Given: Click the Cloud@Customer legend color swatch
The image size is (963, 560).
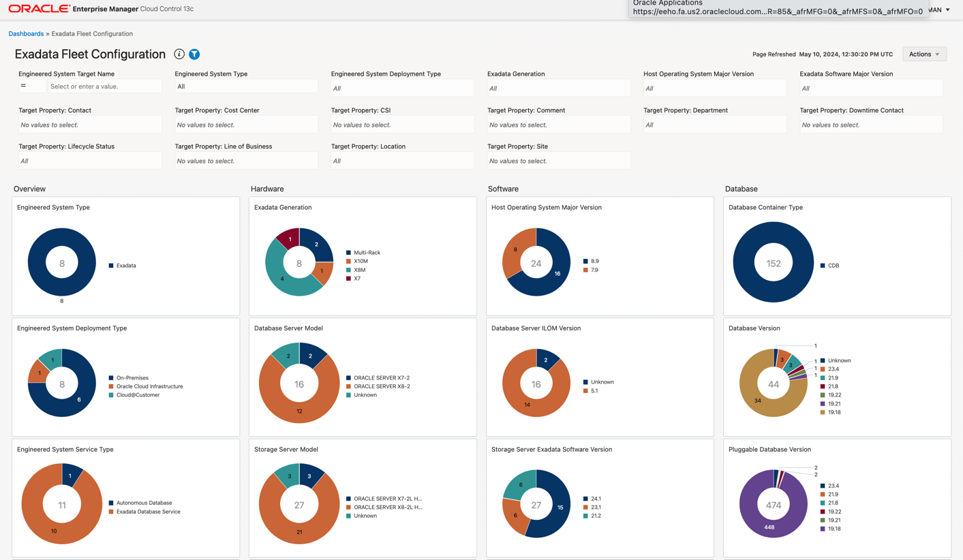Looking at the screenshot, I should point(111,395).
